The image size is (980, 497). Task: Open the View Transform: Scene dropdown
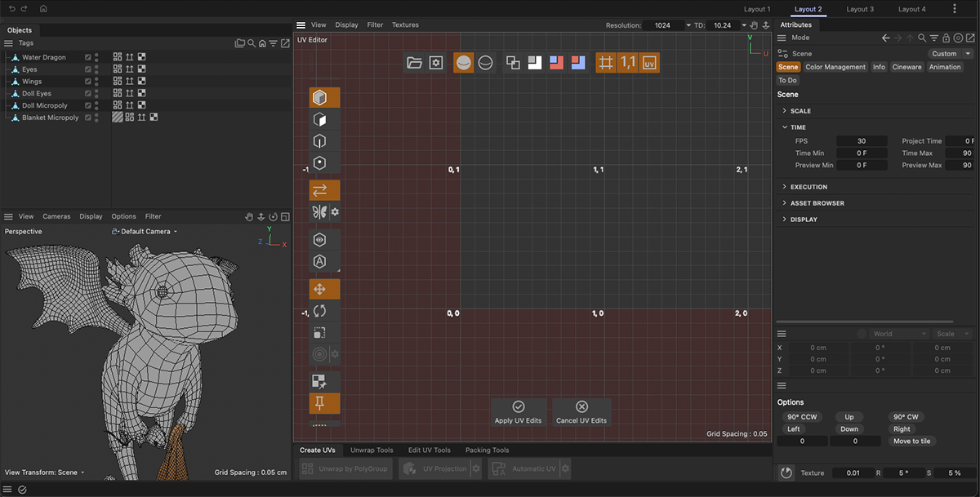click(x=45, y=473)
